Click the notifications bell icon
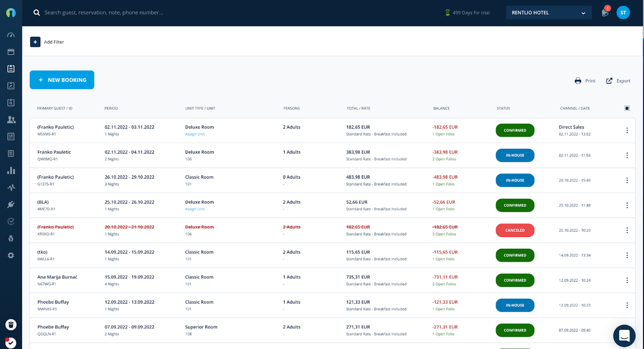644x349 pixels. (x=605, y=13)
